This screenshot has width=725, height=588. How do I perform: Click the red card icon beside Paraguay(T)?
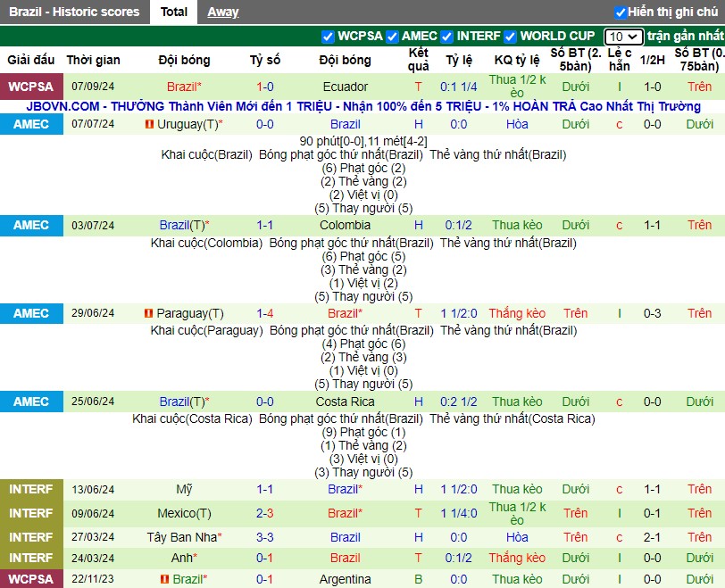148,313
